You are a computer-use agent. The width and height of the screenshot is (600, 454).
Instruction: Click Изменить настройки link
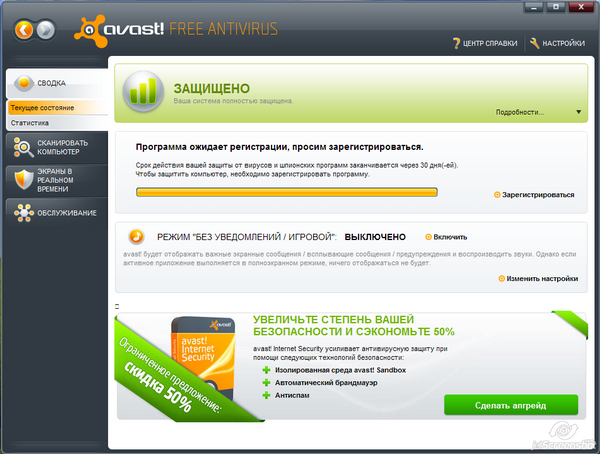pyautogui.click(x=542, y=279)
